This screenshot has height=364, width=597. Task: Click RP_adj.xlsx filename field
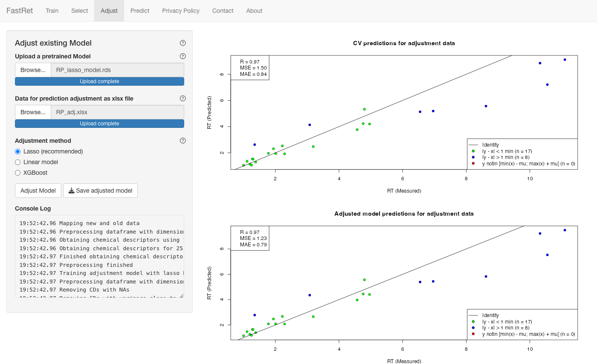click(117, 113)
